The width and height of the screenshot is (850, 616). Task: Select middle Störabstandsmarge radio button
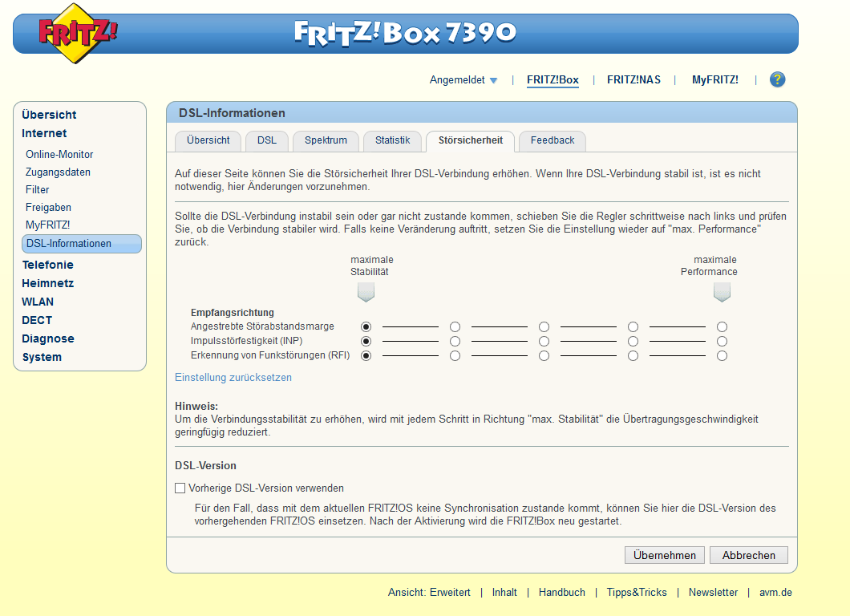coord(544,327)
